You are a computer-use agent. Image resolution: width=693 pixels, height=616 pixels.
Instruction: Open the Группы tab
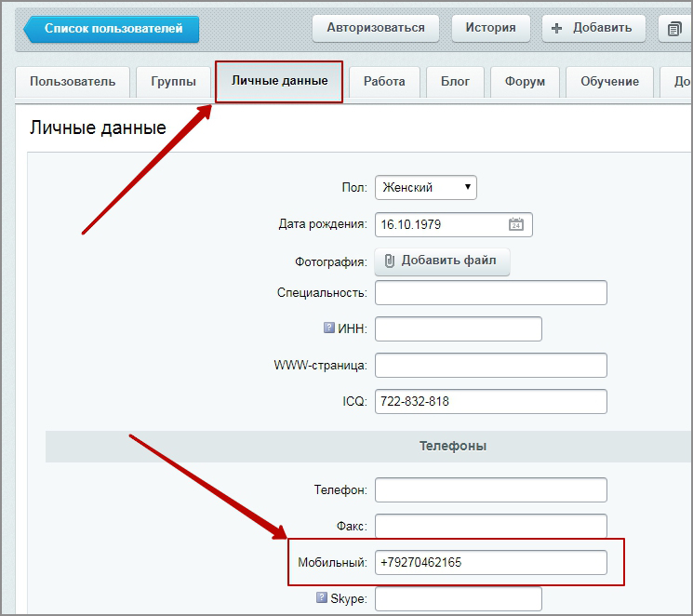click(173, 82)
